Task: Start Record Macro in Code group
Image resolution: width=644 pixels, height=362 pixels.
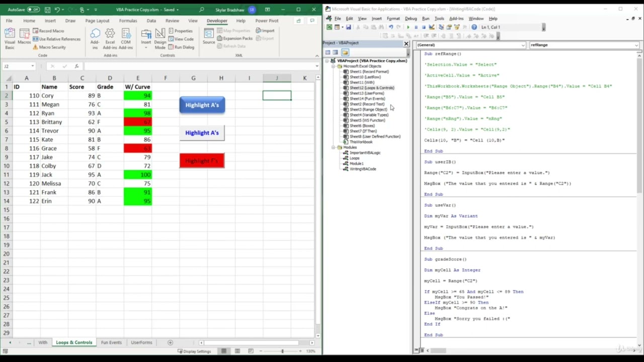Action: tap(48, 31)
